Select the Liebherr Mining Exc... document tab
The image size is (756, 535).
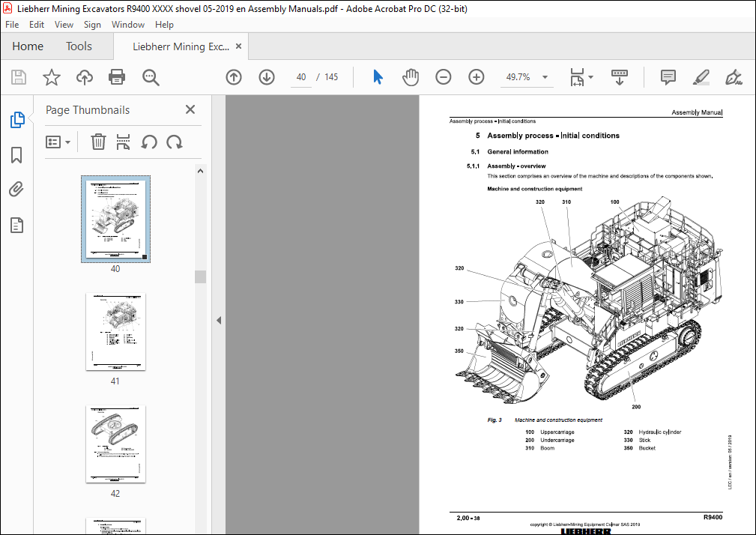181,46
